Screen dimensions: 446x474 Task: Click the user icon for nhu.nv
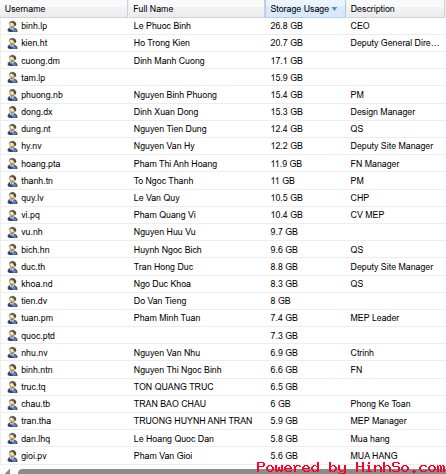(12, 353)
